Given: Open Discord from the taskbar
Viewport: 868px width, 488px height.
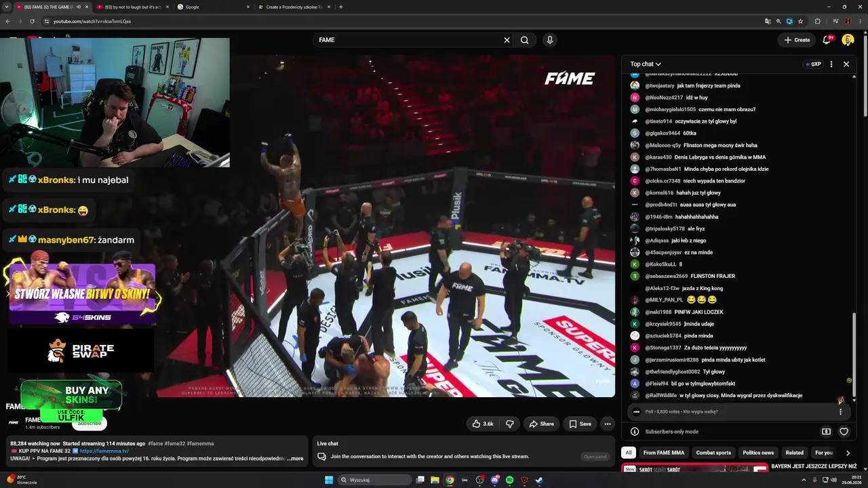Looking at the screenshot, I should [495, 480].
